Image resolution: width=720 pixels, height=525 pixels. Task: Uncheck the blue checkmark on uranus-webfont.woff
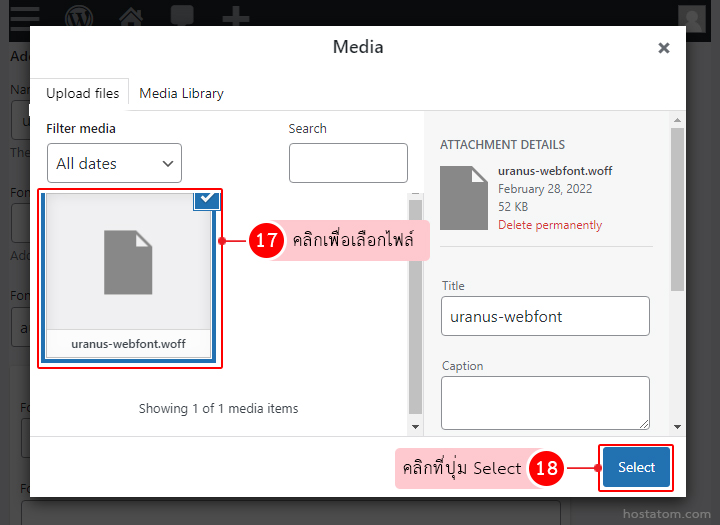pos(207,200)
